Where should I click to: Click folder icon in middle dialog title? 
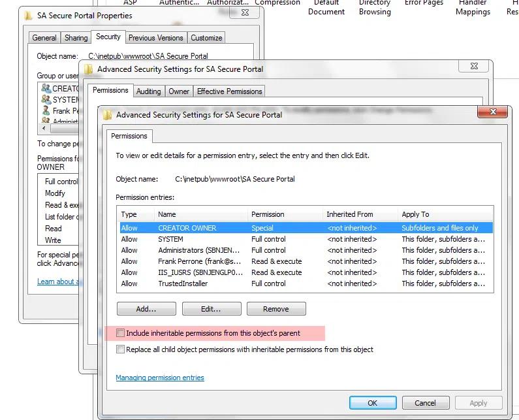tap(88, 69)
